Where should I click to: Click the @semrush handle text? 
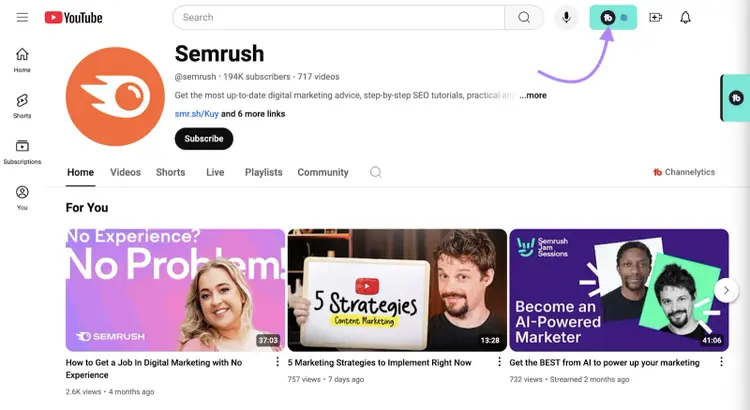195,77
